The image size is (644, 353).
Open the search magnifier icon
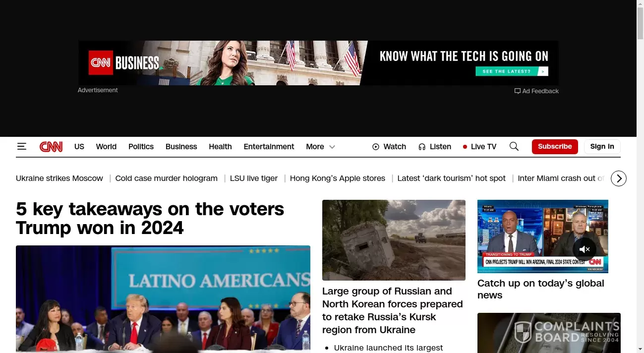pos(514,146)
